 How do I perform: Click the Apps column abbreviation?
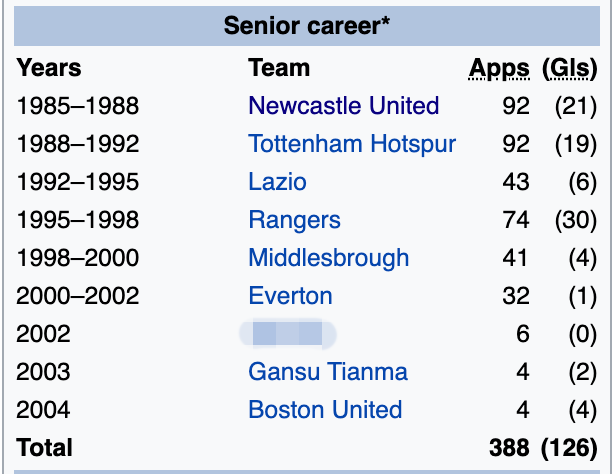(x=499, y=69)
